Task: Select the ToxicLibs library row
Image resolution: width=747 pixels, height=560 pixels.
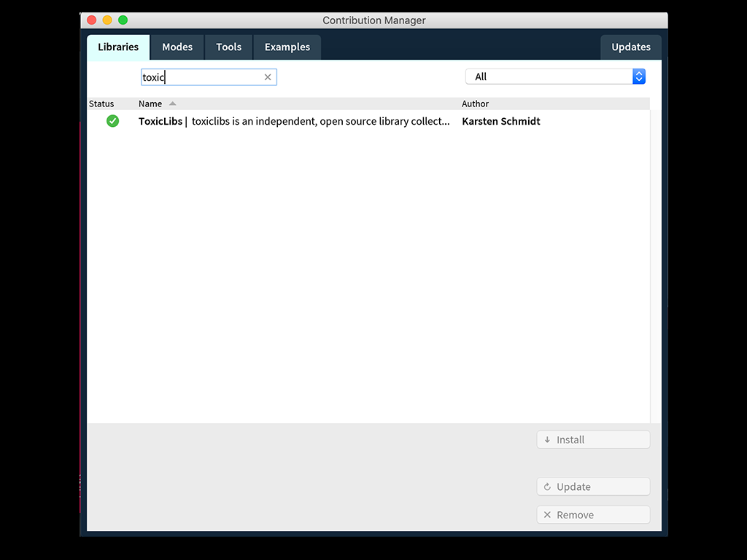Action: tap(368, 121)
